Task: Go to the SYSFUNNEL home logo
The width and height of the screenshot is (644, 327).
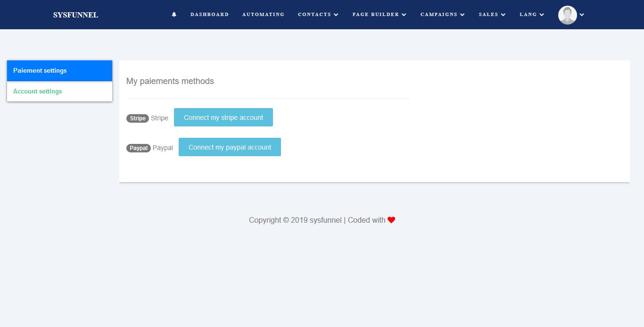Action: click(75, 15)
